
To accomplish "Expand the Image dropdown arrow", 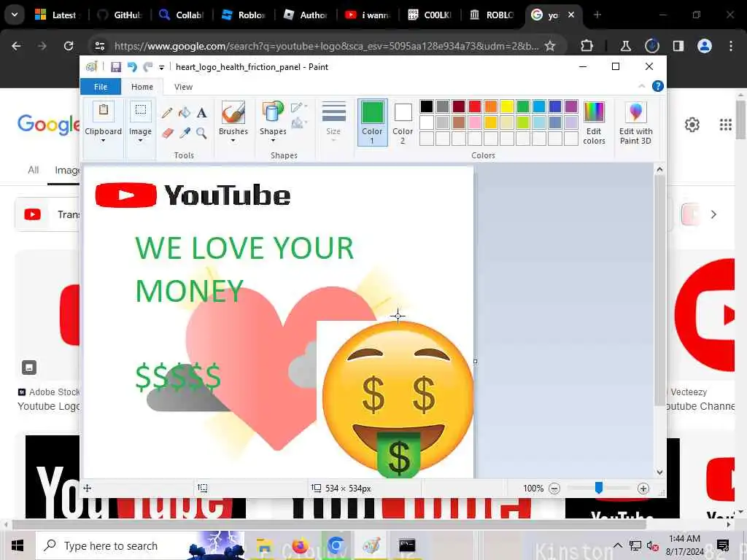I will (141, 141).
